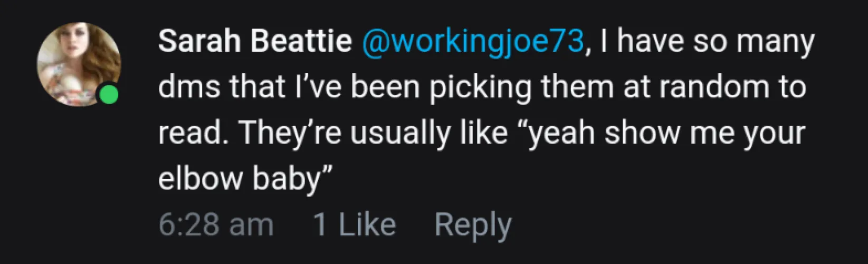Screen dimensions: 868x264
Task: Open the Sarah Beattie username link
Action: click(x=254, y=41)
